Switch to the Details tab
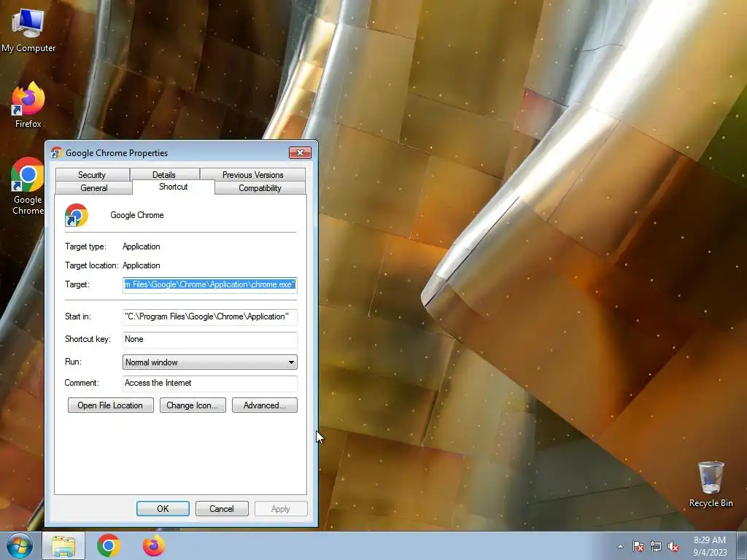 click(x=164, y=175)
